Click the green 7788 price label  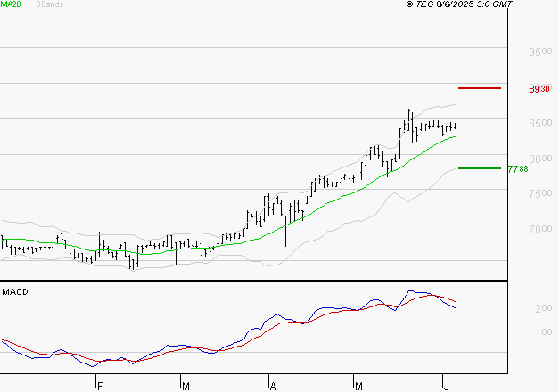(518, 169)
